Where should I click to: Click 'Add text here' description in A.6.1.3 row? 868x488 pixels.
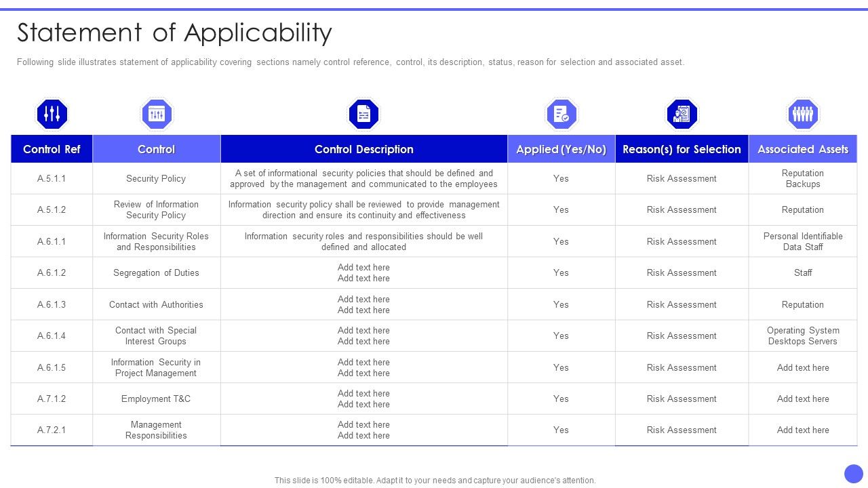click(364, 305)
